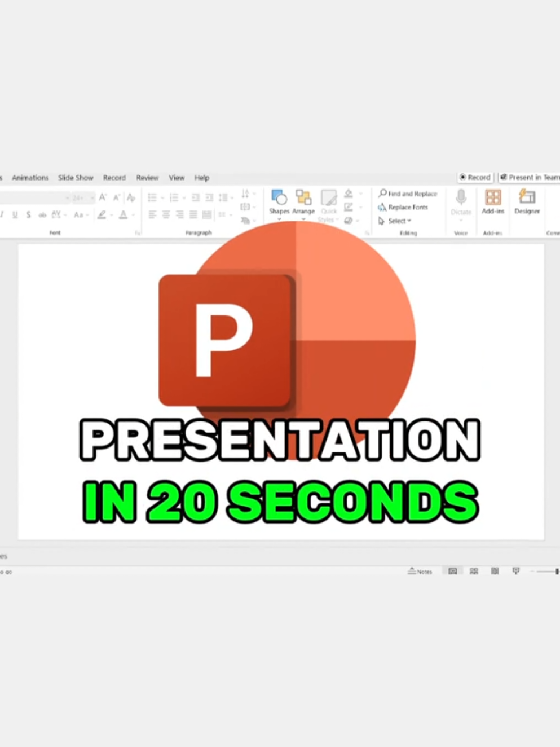
Task: Open the Help ribbon tab
Action: pyautogui.click(x=202, y=178)
